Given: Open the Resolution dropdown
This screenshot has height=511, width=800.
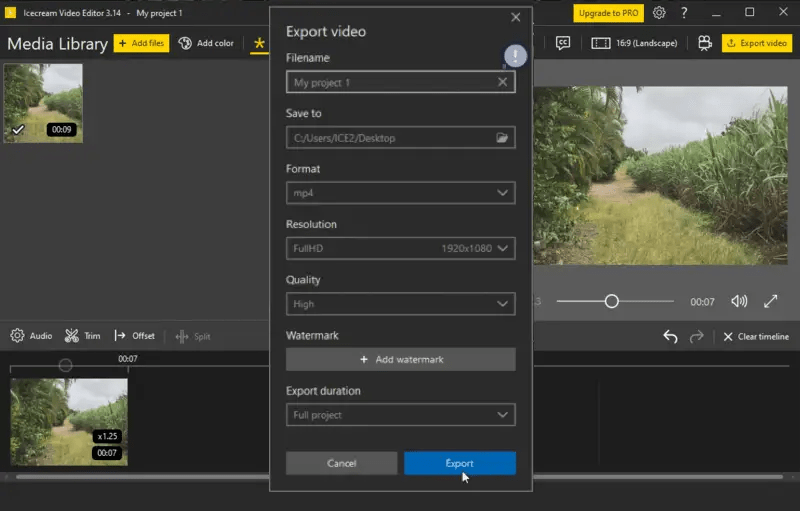Looking at the screenshot, I should click(401, 248).
